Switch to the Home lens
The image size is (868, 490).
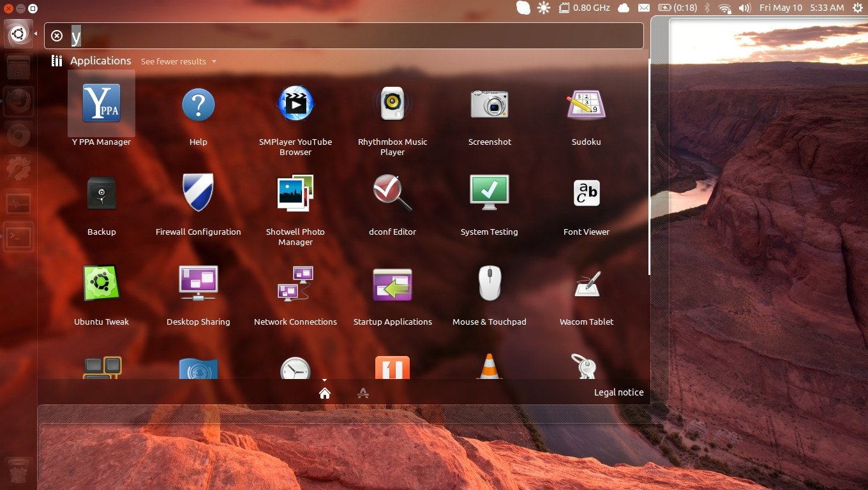[324, 393]
